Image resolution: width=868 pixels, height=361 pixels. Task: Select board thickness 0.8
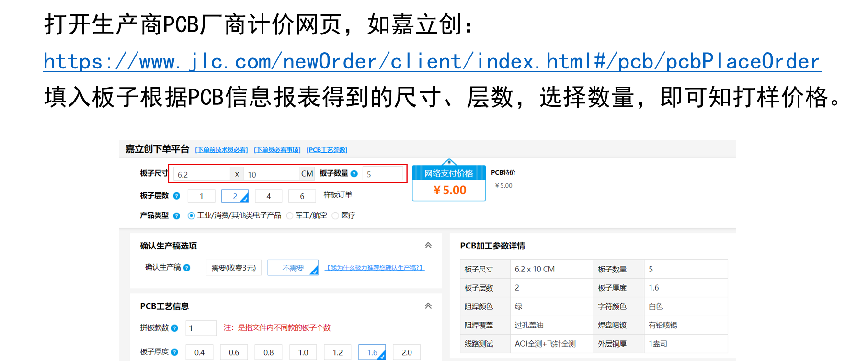point(269,352)
